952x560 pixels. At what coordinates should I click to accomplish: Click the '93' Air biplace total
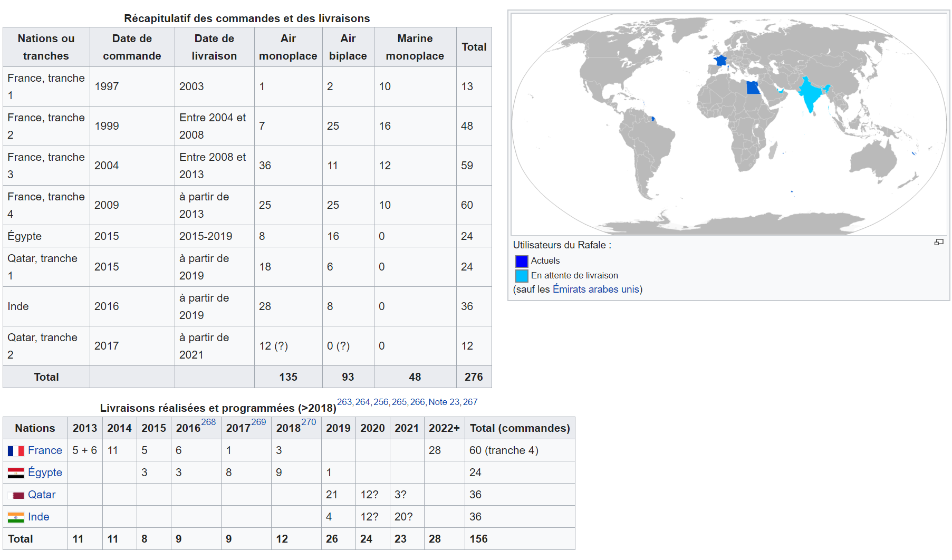pyautogui.click(x=348, y=377)
